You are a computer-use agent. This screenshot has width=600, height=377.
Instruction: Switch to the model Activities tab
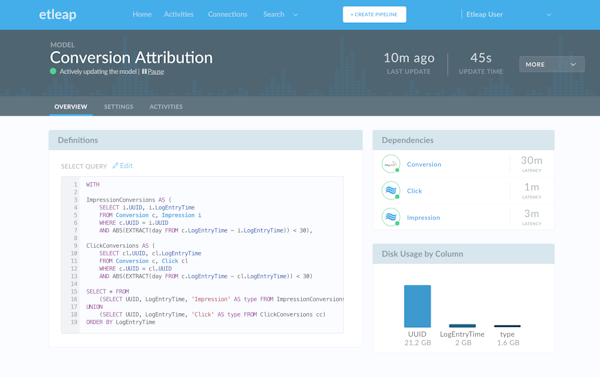166,107
